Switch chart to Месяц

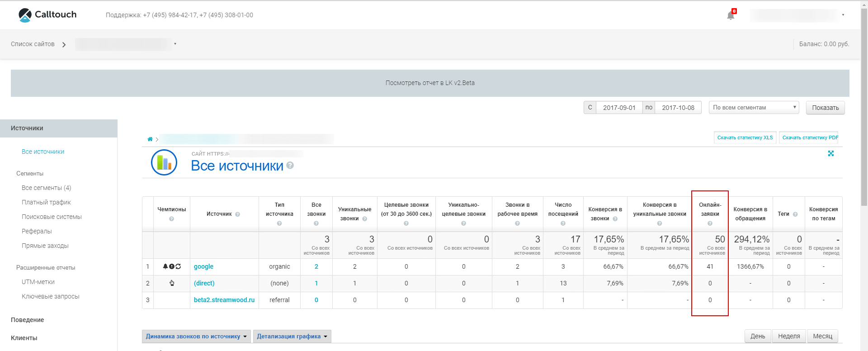(823, 336)
